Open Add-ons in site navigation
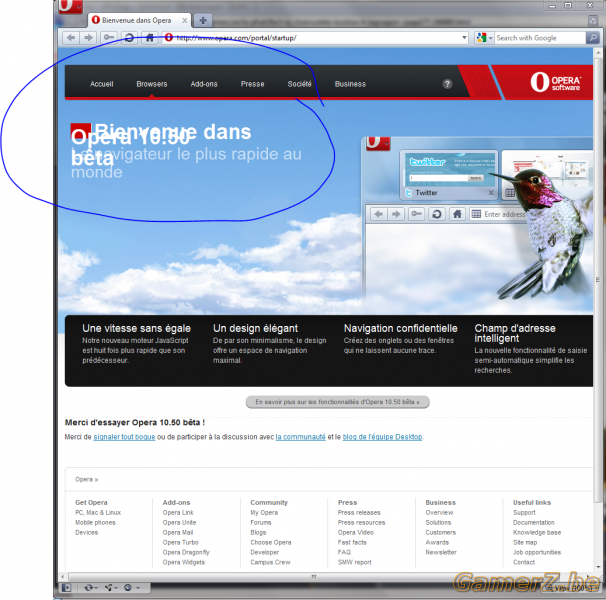This screenshot has height=600, width=606. coord(204,84)
